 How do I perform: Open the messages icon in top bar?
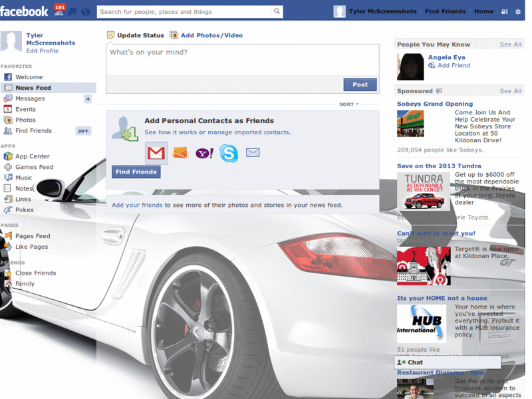[x=72, y=12]
